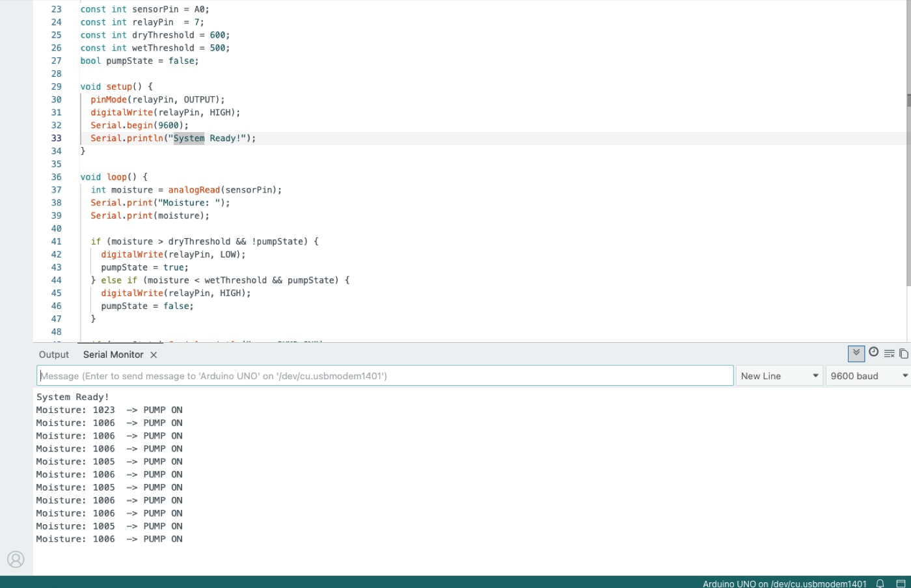Switch to the Output tab
Viewport: 911px width, 588px height.
point(54,354)
